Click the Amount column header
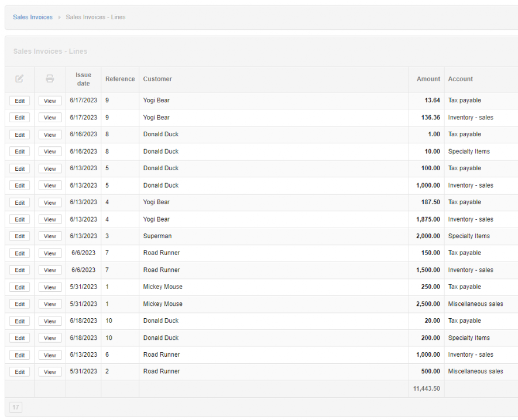 pyautogui.click(x=428, y=79)
